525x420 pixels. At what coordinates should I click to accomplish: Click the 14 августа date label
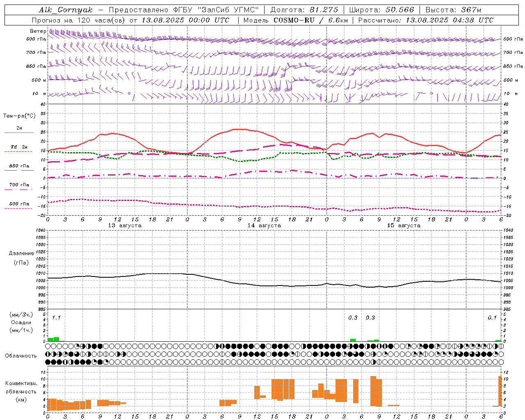click(x=264, y=226)
